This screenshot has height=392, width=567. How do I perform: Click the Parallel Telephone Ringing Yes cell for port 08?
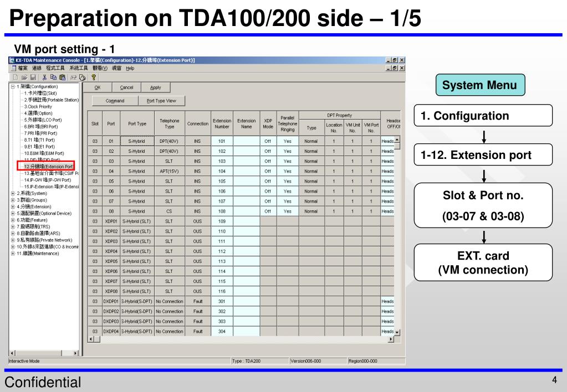click(288, 212)
